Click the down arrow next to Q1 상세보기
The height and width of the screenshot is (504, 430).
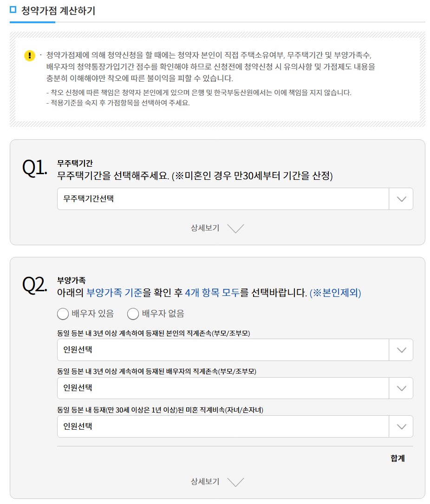point(236,229)
